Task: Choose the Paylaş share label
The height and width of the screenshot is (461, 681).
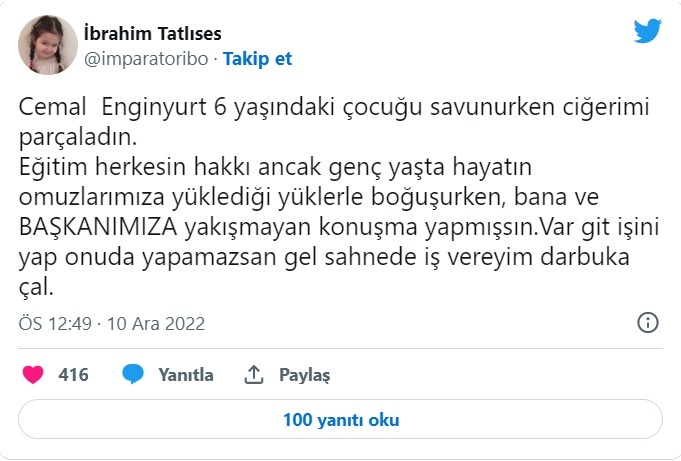Action: point(304,375)
